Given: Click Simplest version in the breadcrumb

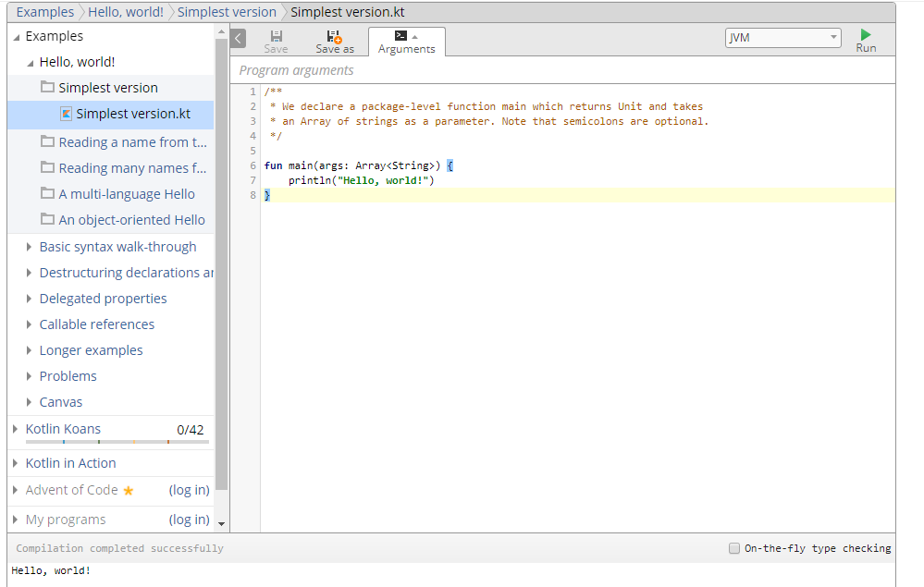Looking at the screenshot, I should pos(227,12).
